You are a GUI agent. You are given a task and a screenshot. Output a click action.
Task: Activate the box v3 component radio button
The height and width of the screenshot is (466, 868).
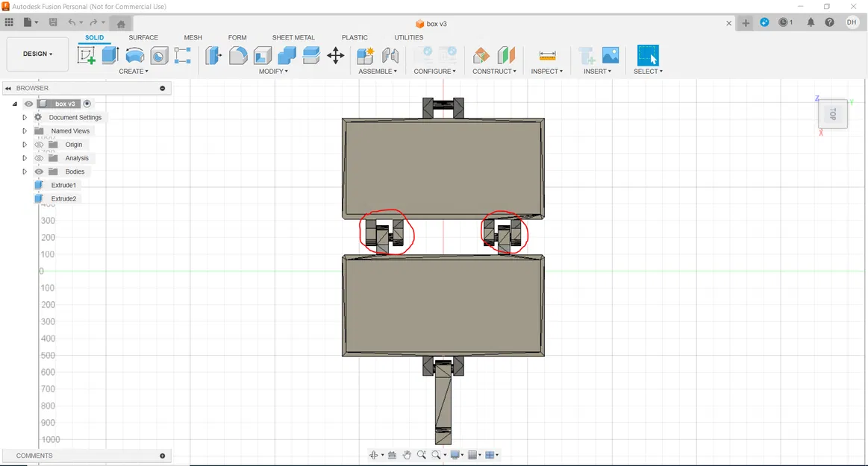[x=87, y=104]
